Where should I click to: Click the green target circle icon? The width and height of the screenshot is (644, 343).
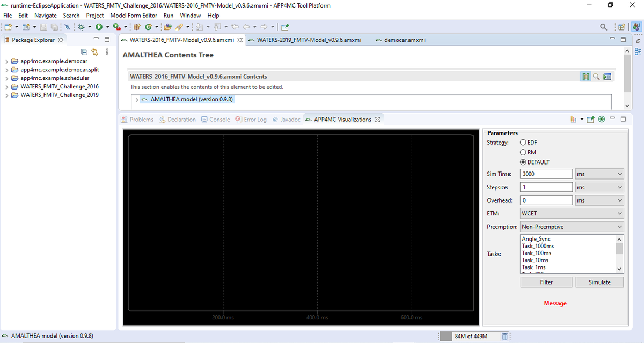click(x=602, y=119)
